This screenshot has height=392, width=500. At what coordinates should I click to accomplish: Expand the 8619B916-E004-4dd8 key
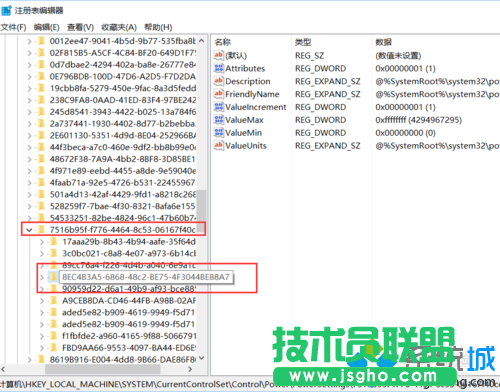pos(29,360)
